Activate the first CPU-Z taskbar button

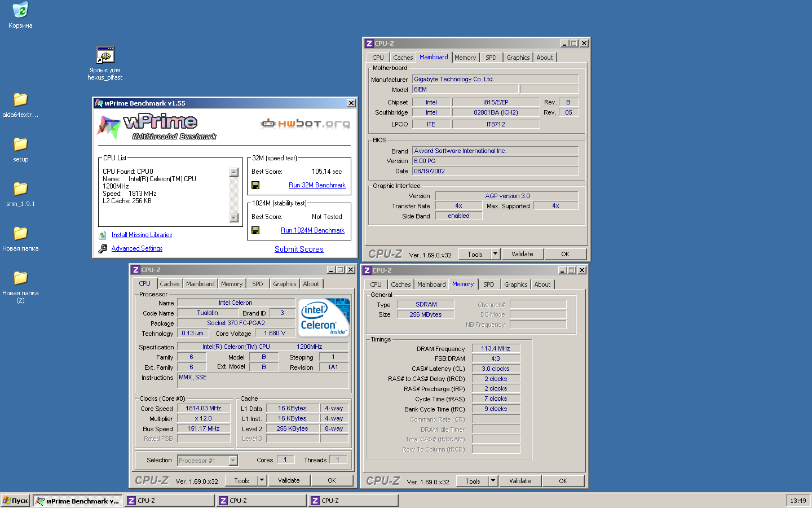[x=170, y=501]
